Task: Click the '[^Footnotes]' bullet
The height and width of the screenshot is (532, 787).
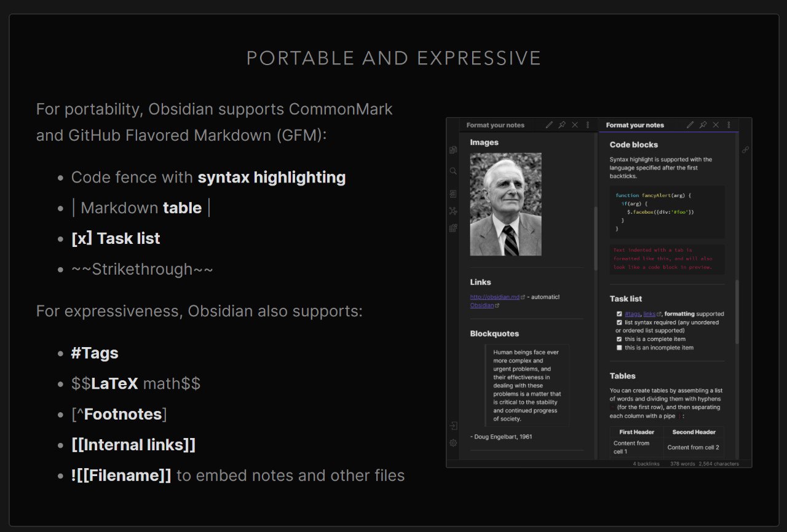Action: click(119, 415)
